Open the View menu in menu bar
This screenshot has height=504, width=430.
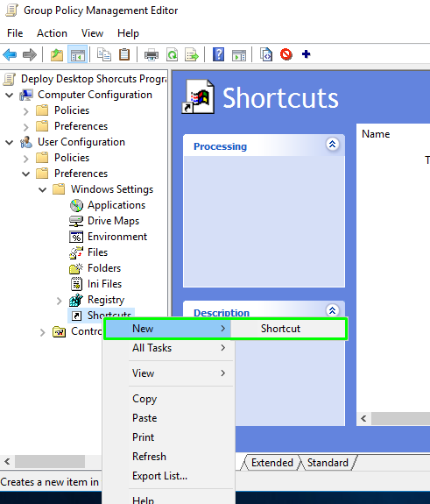pyautogui.click(x=92, y=33)
